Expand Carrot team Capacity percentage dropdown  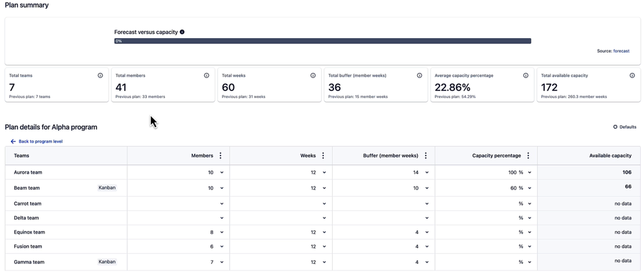pos(529,203)
